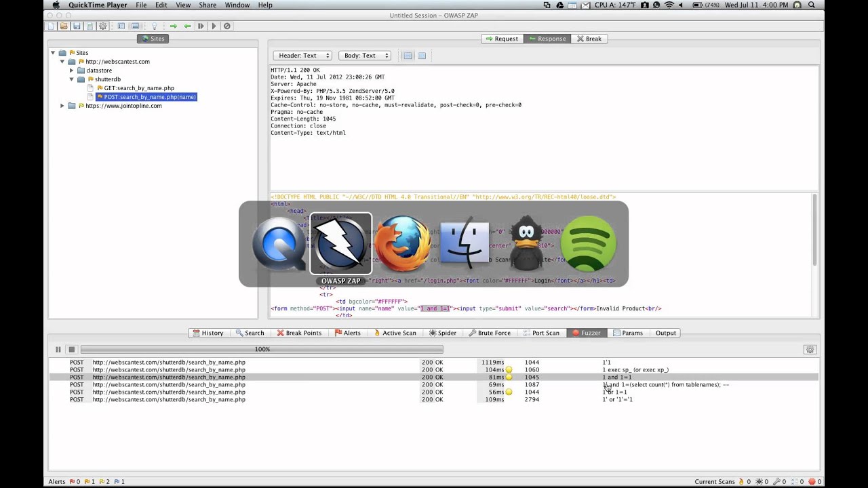Select Spotify in the app switcher
Viewport: 868px width, 488px height.
(588, 244)
